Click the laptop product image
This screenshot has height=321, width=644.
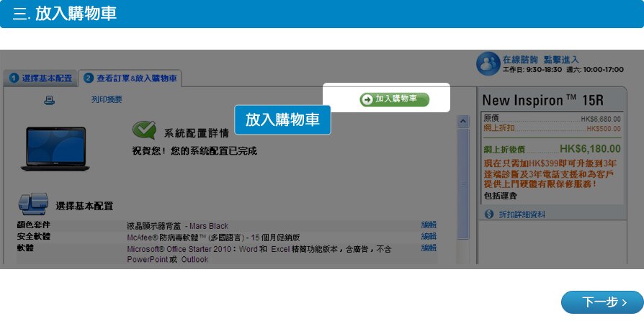click(x=55, y=148)
